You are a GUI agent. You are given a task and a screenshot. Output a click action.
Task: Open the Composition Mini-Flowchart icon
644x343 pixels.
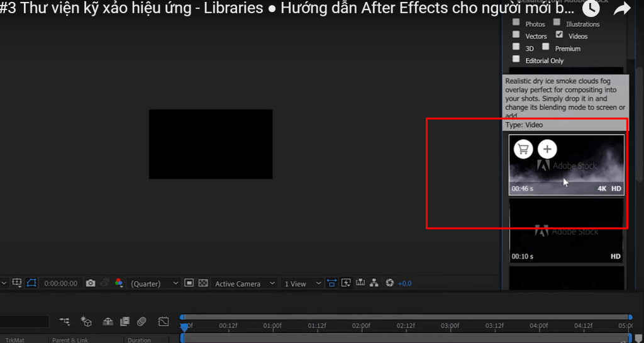65,321
